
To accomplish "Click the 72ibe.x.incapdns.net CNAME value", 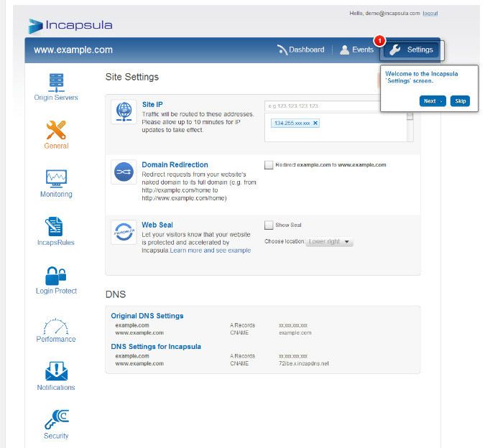I will pyautogui.click(x=304, y=363).
